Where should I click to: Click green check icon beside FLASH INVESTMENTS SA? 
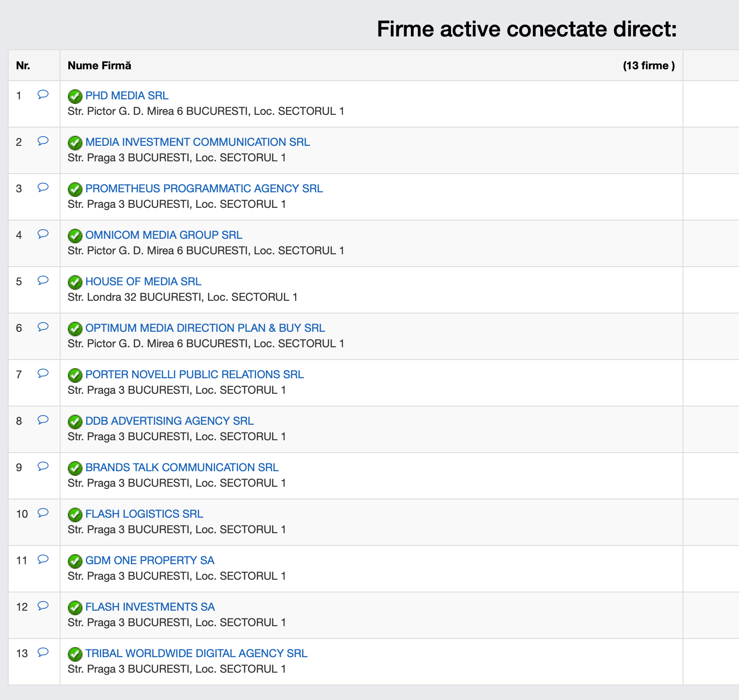pos(75,608)
